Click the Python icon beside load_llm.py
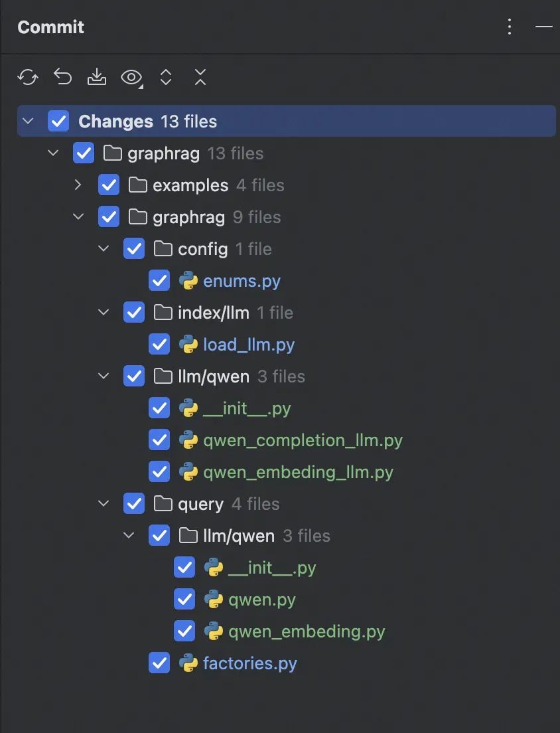This screenshot has height=733, width=560. pyautogui.click(x=187, y=344)
